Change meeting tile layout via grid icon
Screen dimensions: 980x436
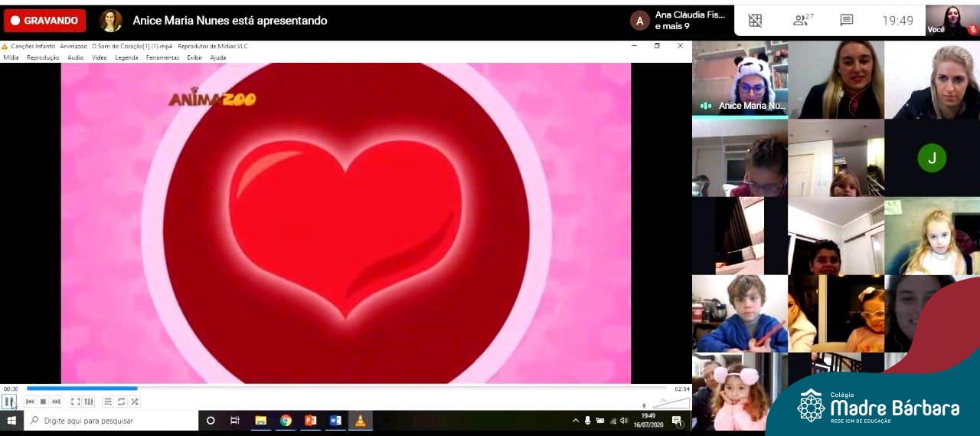click(x=755, y=21)
